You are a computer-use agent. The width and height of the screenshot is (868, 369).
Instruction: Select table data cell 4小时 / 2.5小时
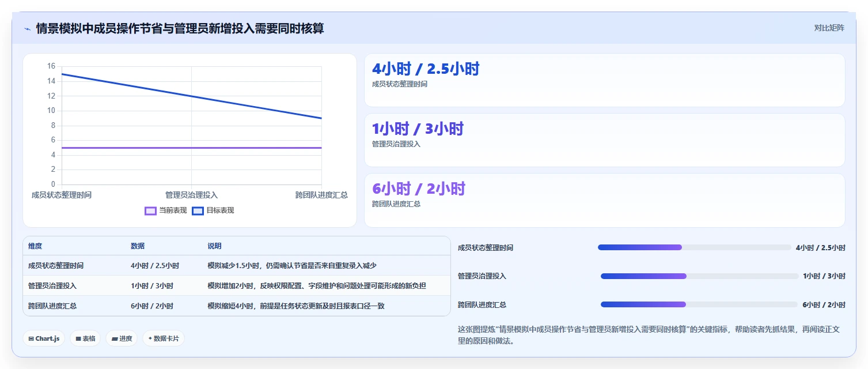point(155,266)
